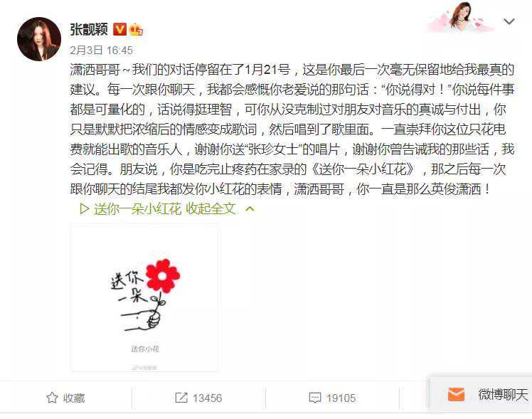Screen dimensions: 532x419
Task: Click the comment bubble icon
Action: [x=315, y=398]
